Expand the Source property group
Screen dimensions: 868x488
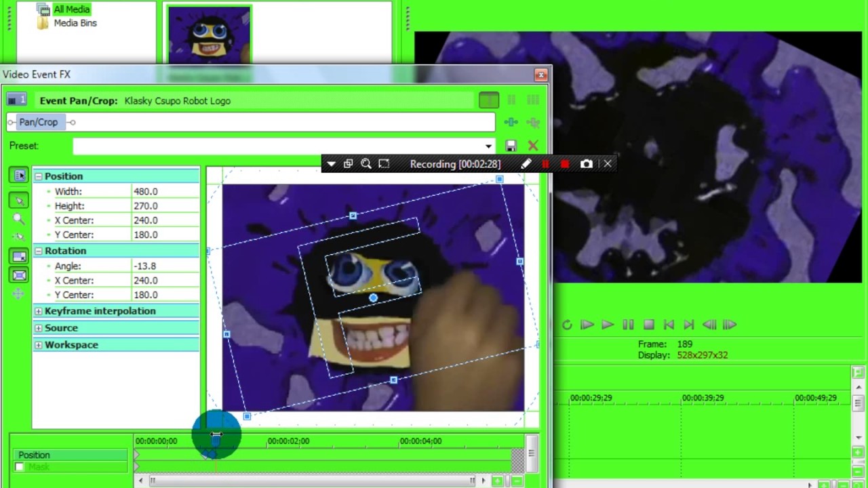tap(39, 328)
